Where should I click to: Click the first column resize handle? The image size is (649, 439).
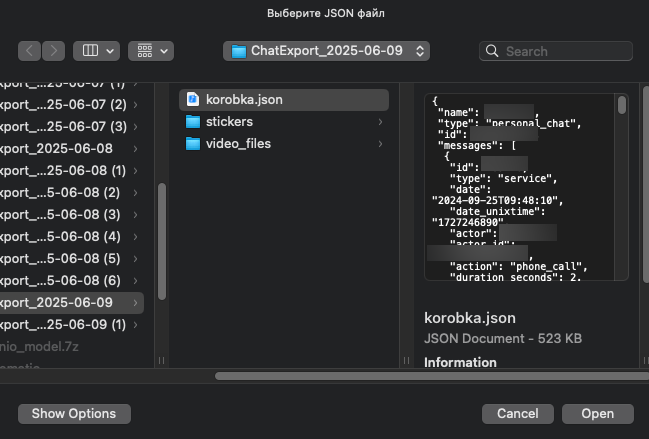[161, 360]
